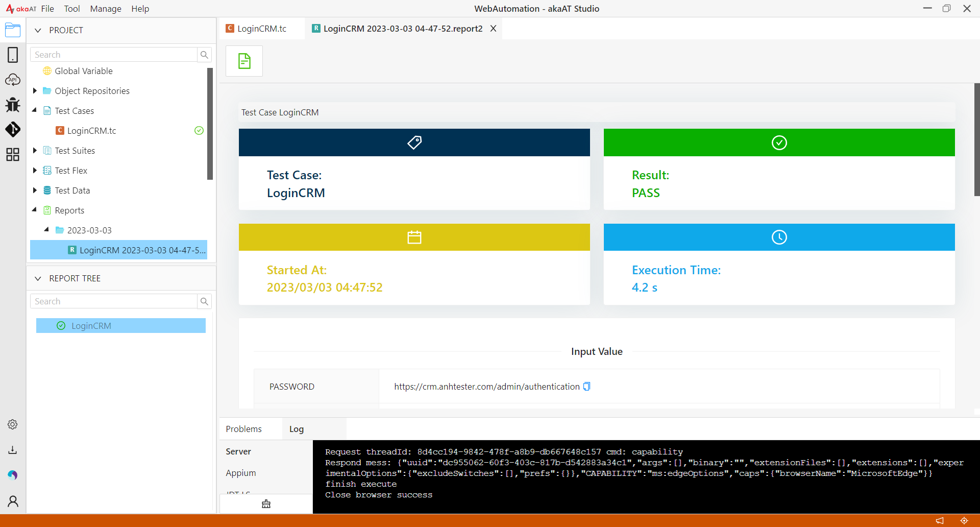980x527 pixels.
Task: Open the mobile device sidebar icon
Action: tap(13, 55)
